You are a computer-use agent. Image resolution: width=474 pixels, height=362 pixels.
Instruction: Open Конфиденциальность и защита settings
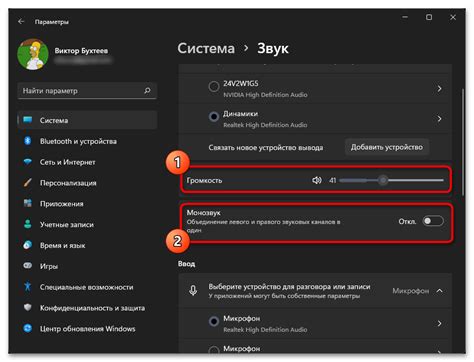(87, 308)
